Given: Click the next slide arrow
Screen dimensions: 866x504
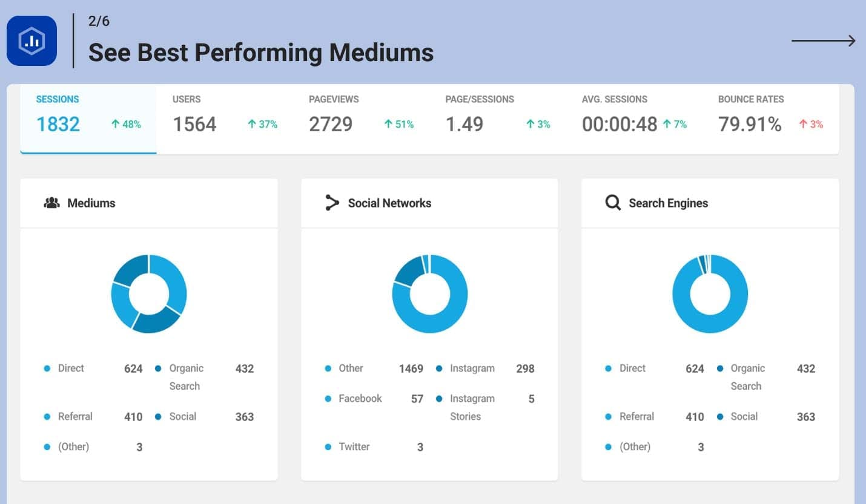Looking at the screenshot, I should (823, 41).
